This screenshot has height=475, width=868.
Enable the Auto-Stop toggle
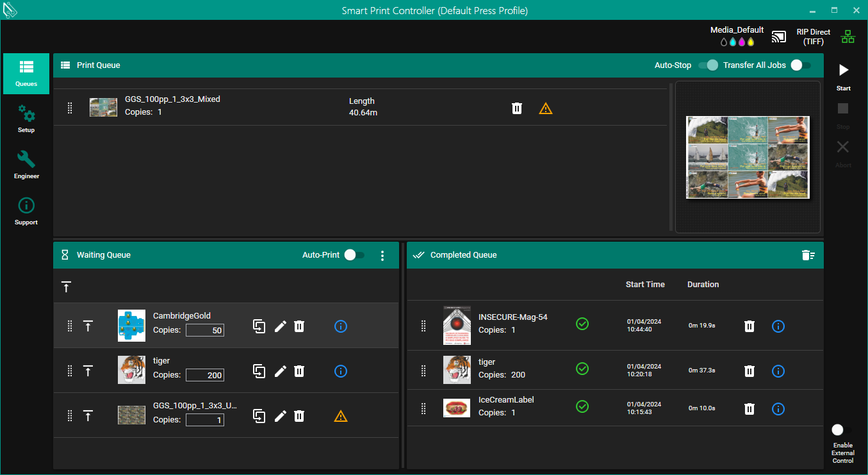pos(708,65)
